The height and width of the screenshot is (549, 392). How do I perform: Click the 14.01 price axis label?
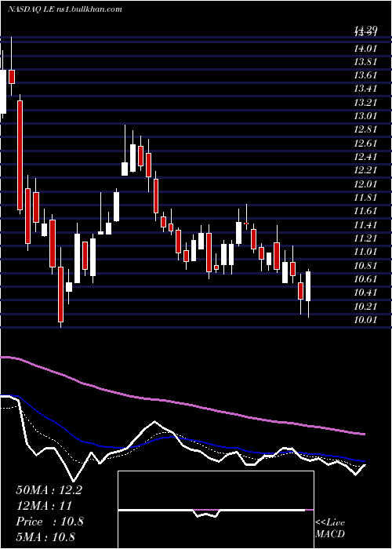click(365, 49)
